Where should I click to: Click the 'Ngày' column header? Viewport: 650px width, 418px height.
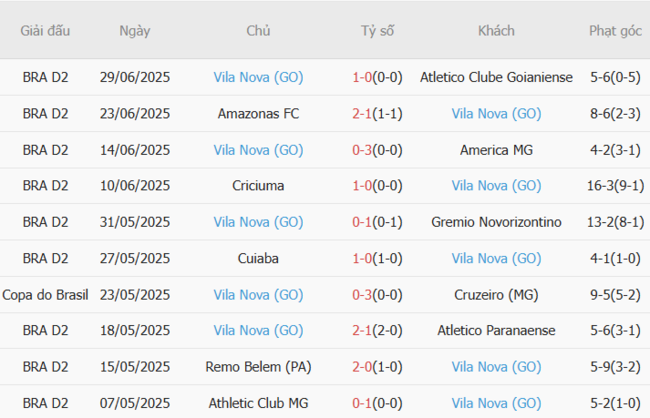coord(135,31)
